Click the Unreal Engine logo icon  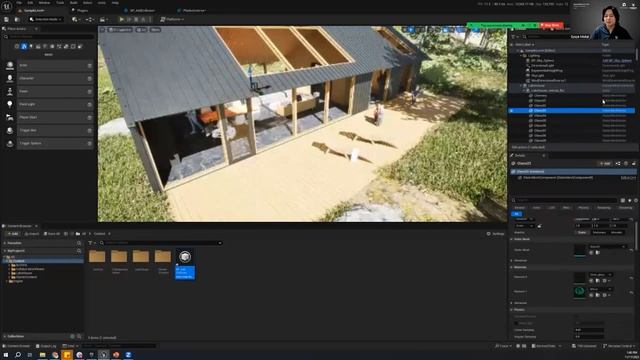(7, 6)
